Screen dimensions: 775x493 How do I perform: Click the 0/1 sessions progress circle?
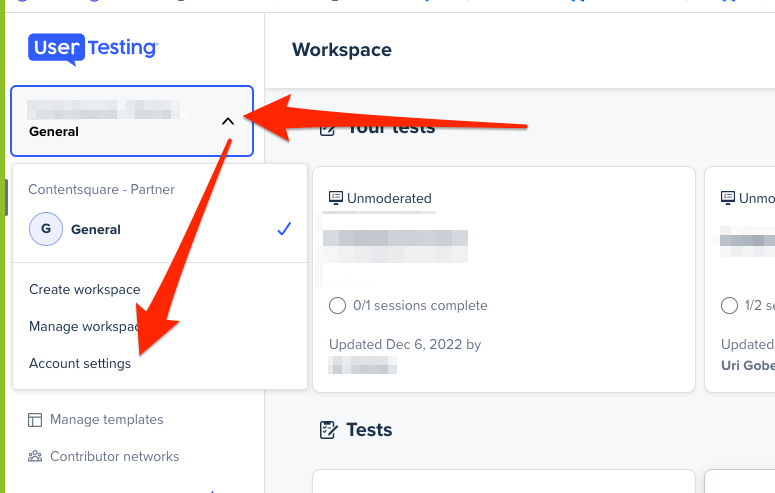click(x=337, y=306)
